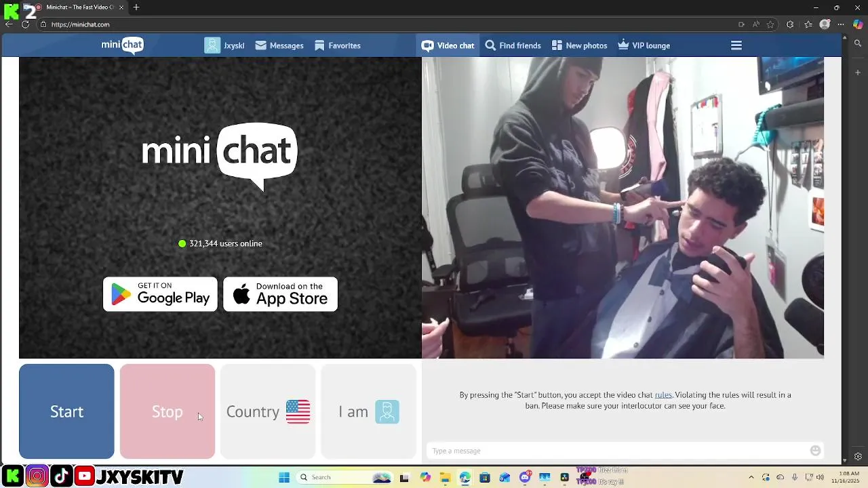Image resolution: width=868 pixels, height=488 pixels.
Task: Open the Copilot icon in the browser toolbar
Action: tap(858, 24)
